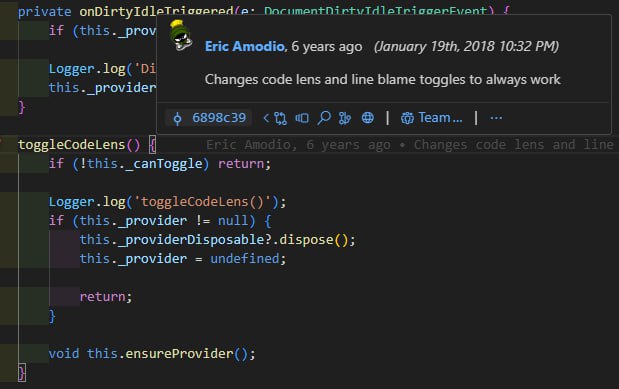The height and width of the screenshot is (389, 619).
Task: Click the null keyword in condition
Action: click(x=233, y=220)
